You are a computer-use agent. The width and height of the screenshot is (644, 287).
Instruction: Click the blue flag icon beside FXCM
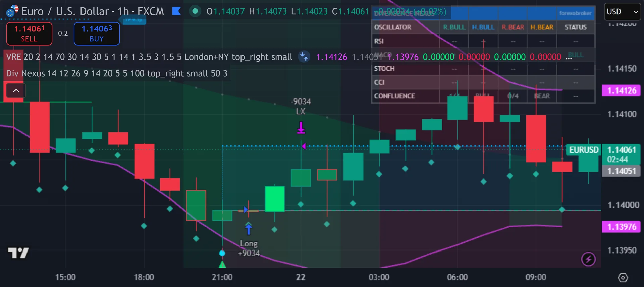[176, 11]
